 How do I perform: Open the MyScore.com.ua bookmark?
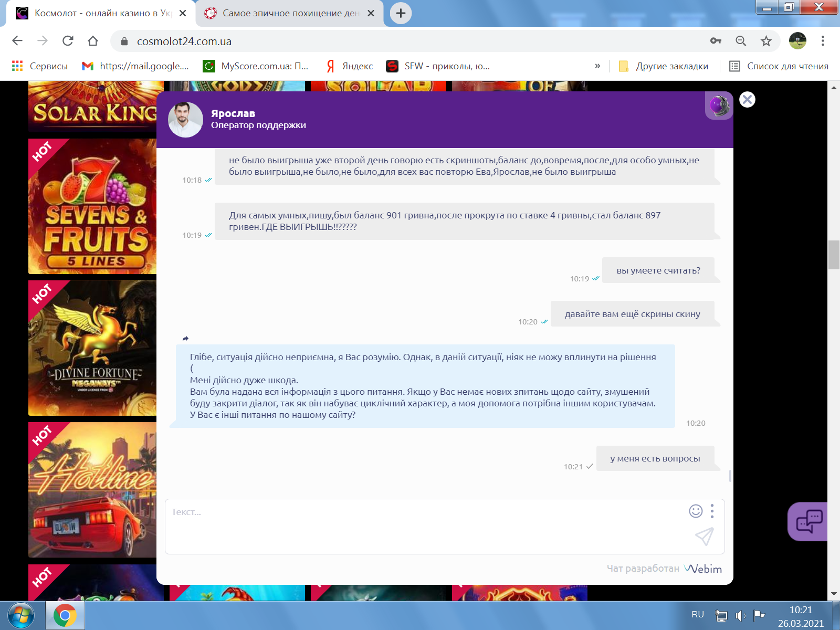[x=256, y=66]
